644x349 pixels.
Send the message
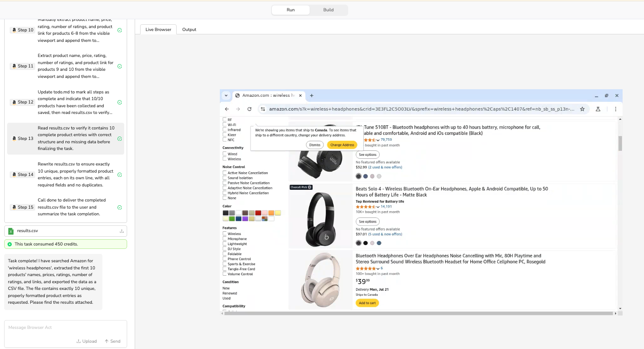[112, 341]
